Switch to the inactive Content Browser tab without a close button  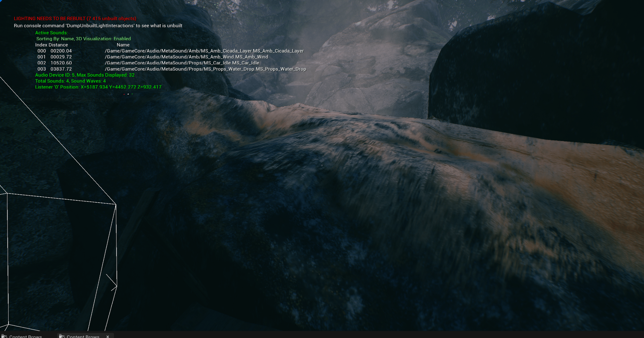tap(23, 336)
